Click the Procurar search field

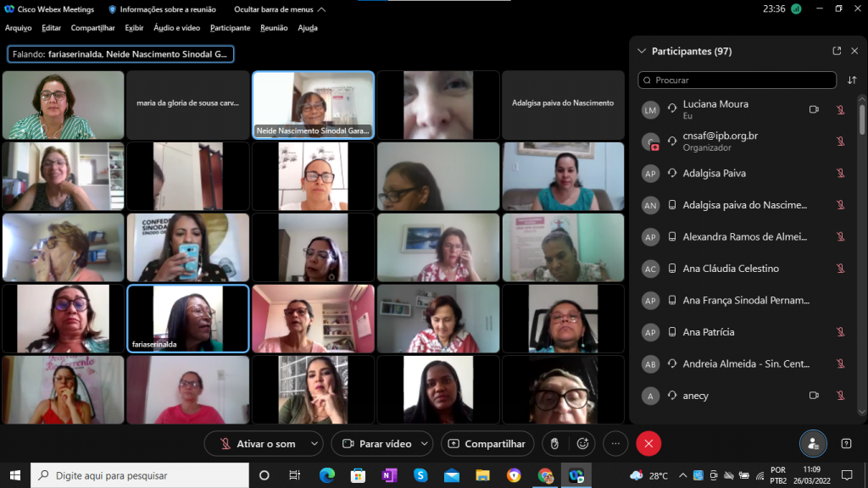pyautogui.click(x=737, y=80)
